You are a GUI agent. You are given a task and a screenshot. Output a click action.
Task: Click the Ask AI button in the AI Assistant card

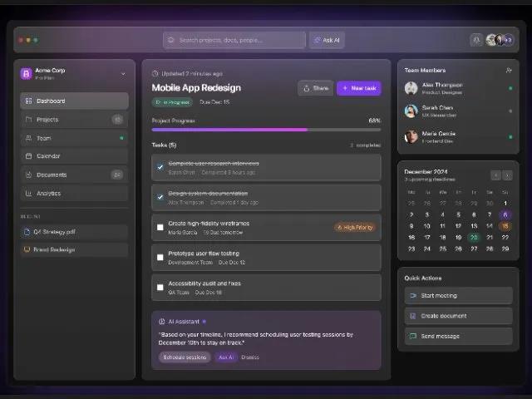click(226, 357)
